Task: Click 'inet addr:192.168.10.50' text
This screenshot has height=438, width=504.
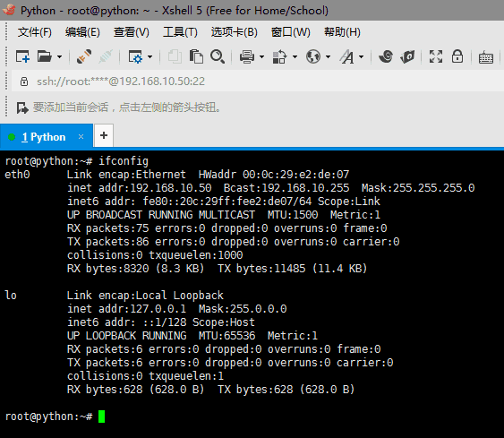Action: click(140, 188)
